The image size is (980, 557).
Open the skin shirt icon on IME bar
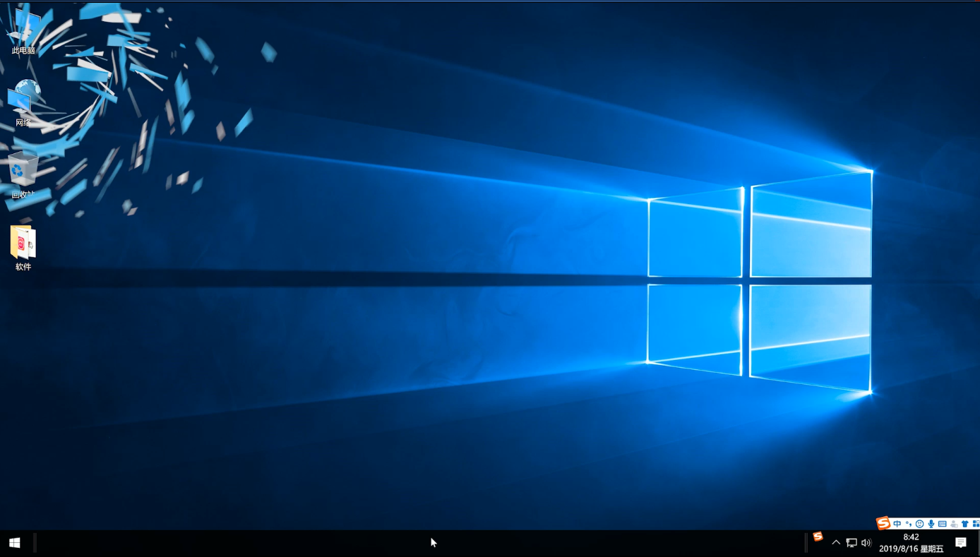(x=964, y=524)
